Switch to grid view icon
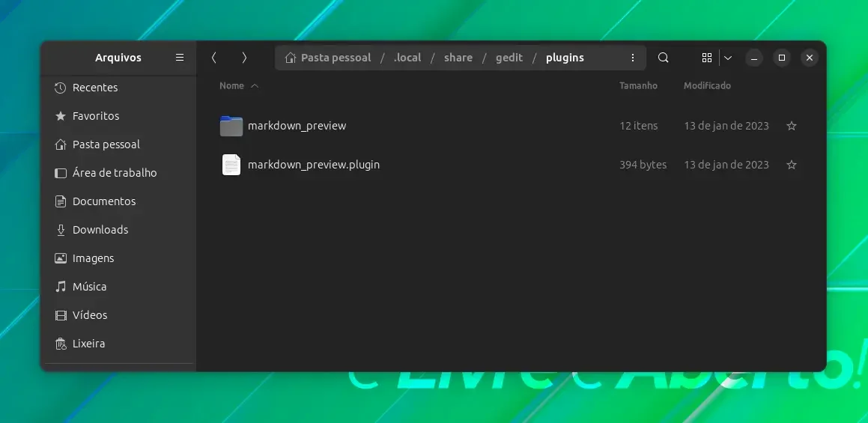The image size is (868, 423). [x=706, y=58]
